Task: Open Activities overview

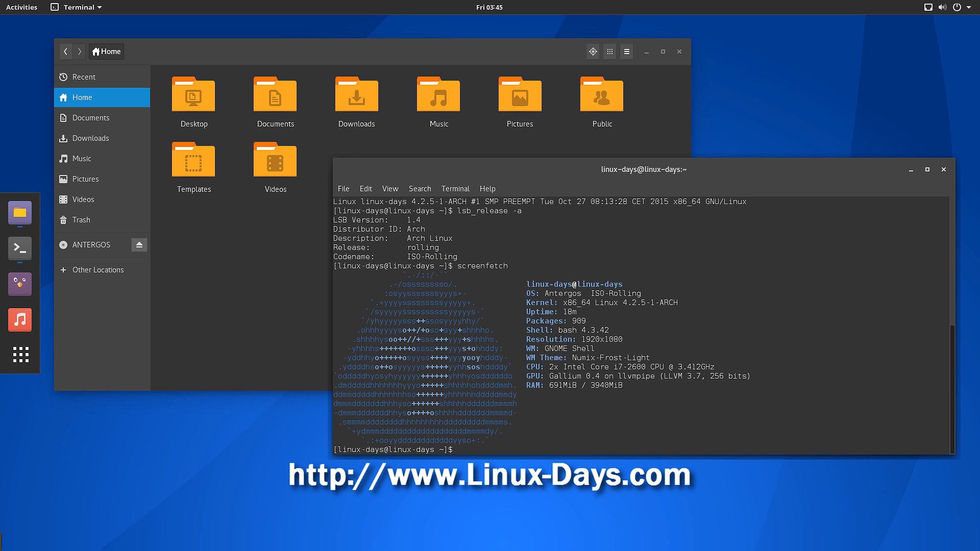Action: (x=21, y=7)
